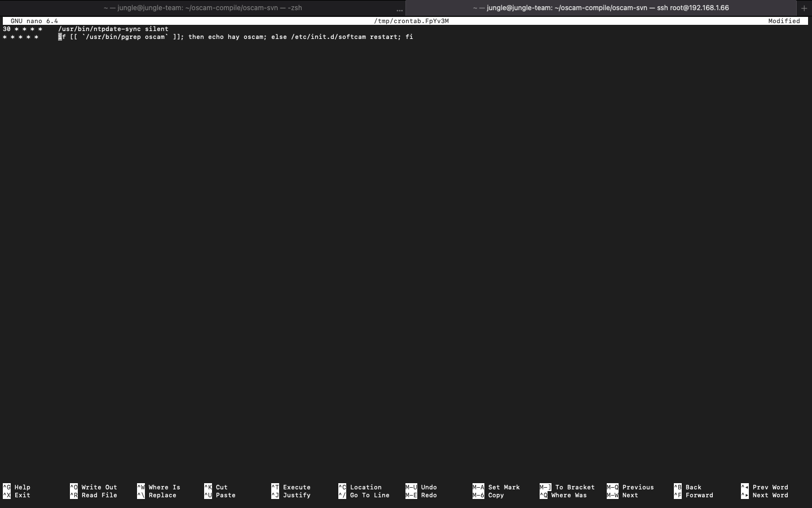Click the ellipsis icon between the tabs
Image resolution: width=812 pixels, height=508 pixels.
tap(399, 9)
